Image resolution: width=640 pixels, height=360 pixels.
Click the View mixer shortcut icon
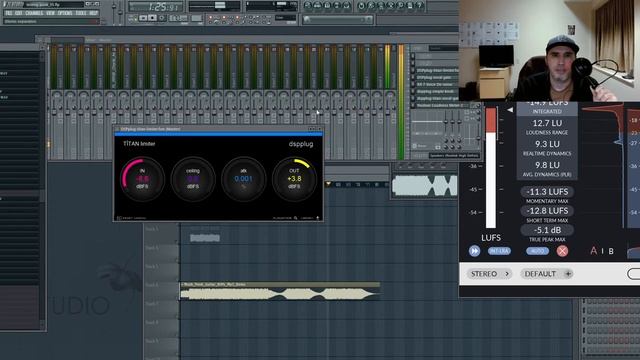pyautogui.click(x=347, y=6)
